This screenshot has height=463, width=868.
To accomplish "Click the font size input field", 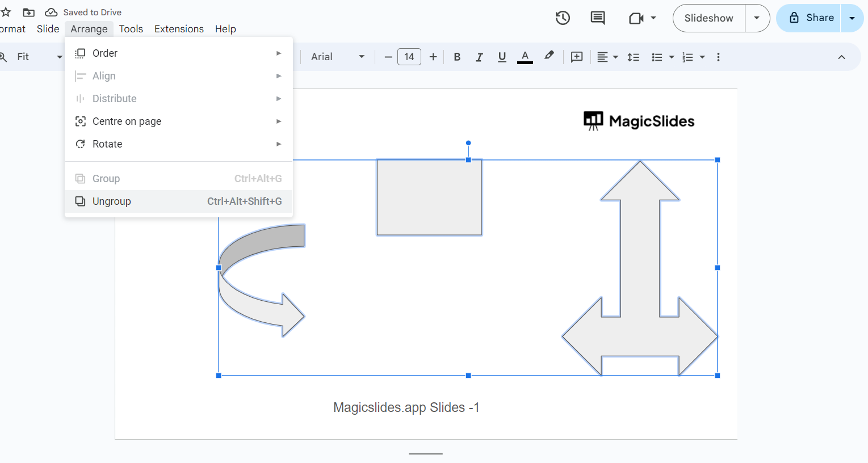I will point(409,57).
